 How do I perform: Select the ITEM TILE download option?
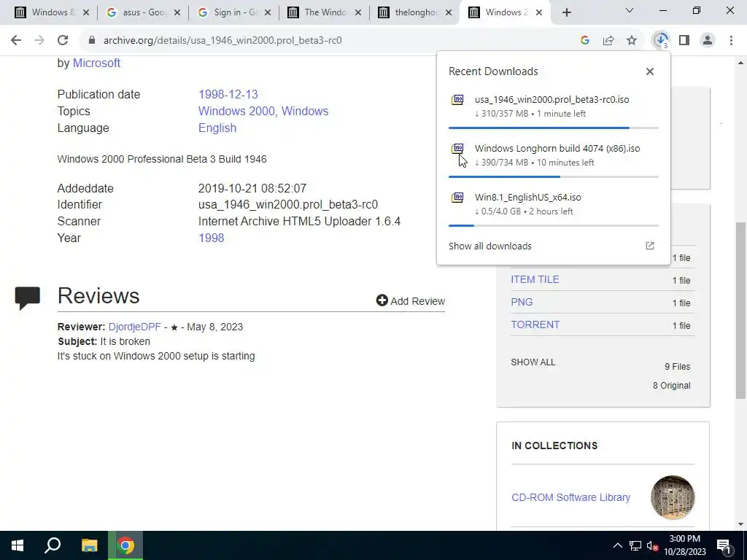[535, 279]
